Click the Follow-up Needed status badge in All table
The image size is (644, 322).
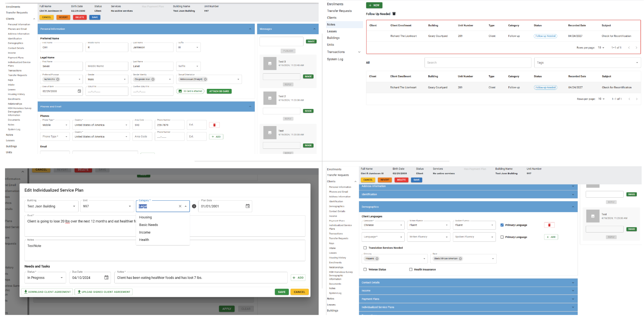click(545, 88)
